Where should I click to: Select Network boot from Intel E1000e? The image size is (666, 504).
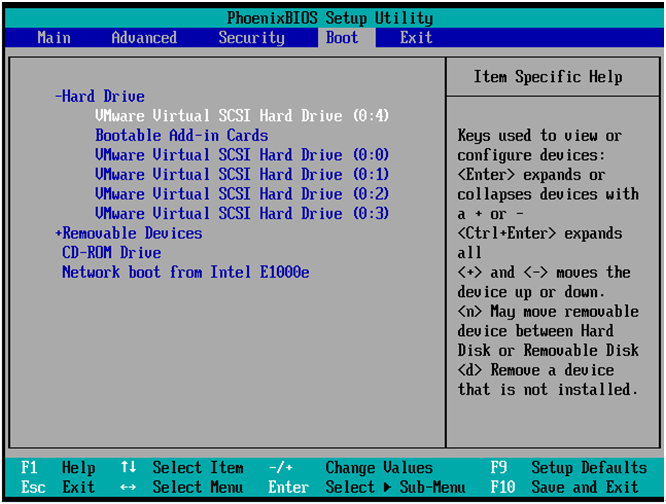(186, 272)
